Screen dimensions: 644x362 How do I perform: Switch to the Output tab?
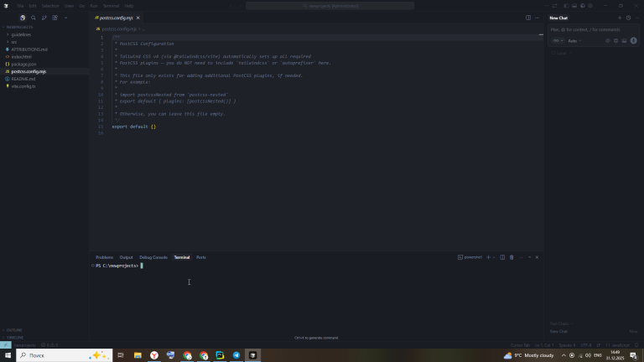point(126,257)
